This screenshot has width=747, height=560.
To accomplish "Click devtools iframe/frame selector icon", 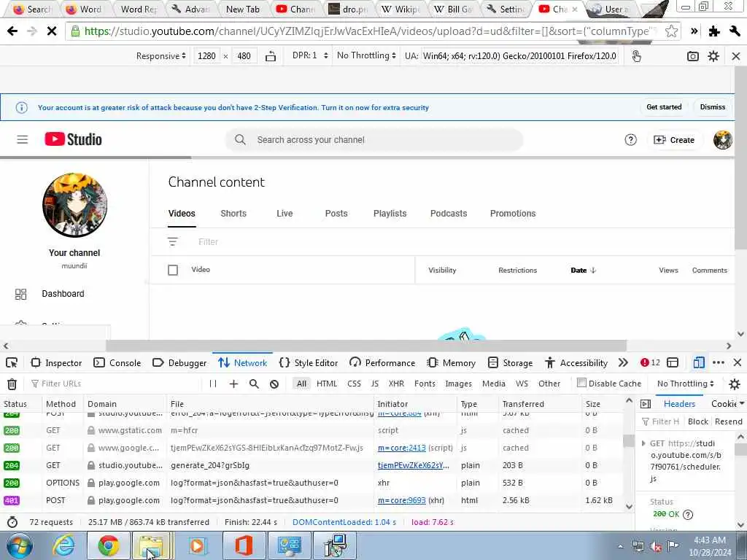I will pos(672,363).
